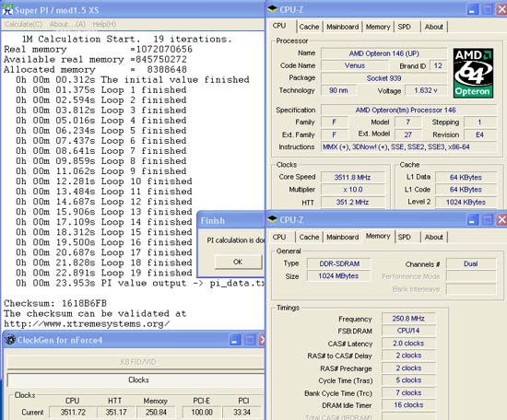Switch to SPD tab in top CPU-Z
The image size is (507, 420).
click(x=404, y=27)
